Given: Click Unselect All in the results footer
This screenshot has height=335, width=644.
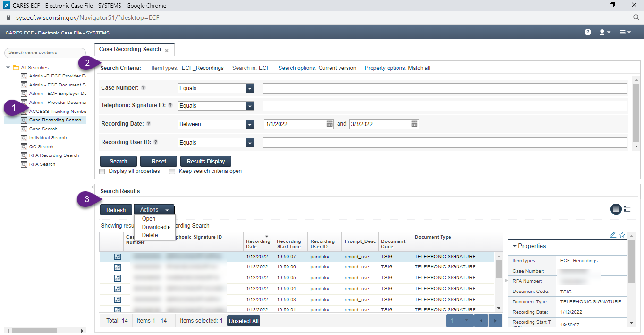Looking at the screenshot, I should click(x=244, y=321).
